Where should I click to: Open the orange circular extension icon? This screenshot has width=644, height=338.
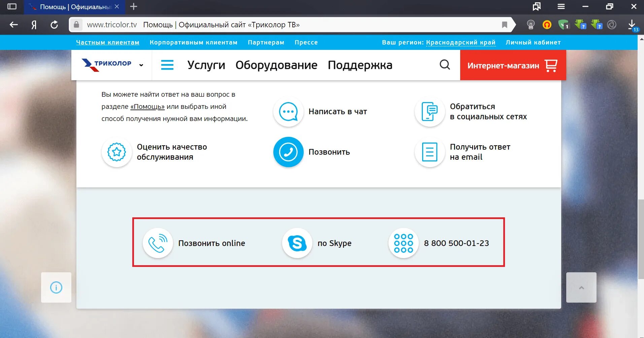(x=547, y=25)
